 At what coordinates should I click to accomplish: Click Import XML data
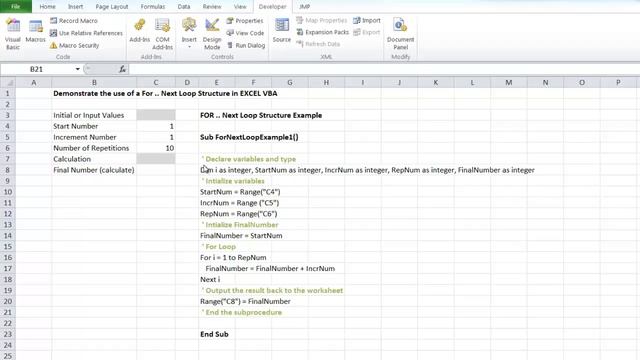pyautogui.click(x=367, y=20)
